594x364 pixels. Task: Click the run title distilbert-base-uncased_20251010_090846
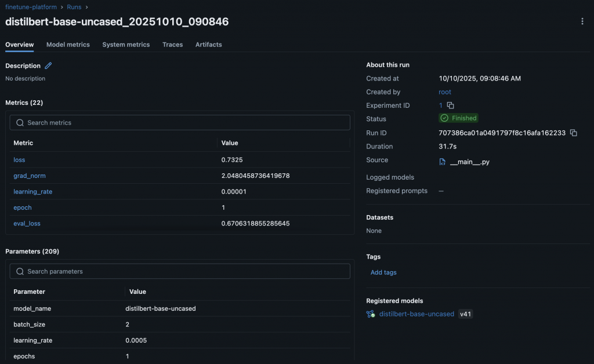[x=117, y=21]
